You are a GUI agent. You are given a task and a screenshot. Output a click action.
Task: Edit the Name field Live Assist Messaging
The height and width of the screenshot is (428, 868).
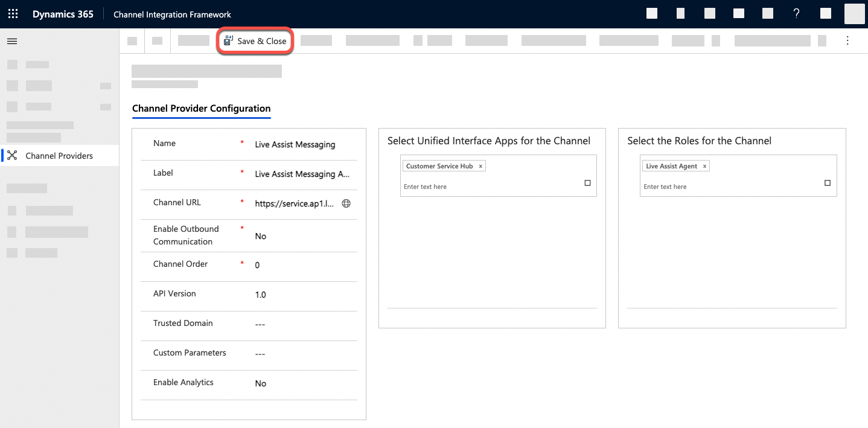(295, 144)
